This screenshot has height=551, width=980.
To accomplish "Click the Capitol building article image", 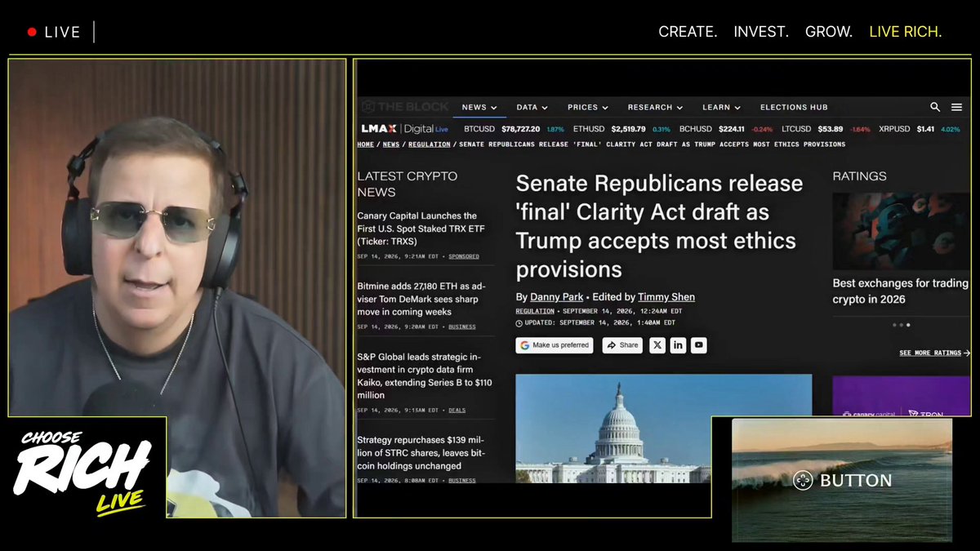I will 664,429.
